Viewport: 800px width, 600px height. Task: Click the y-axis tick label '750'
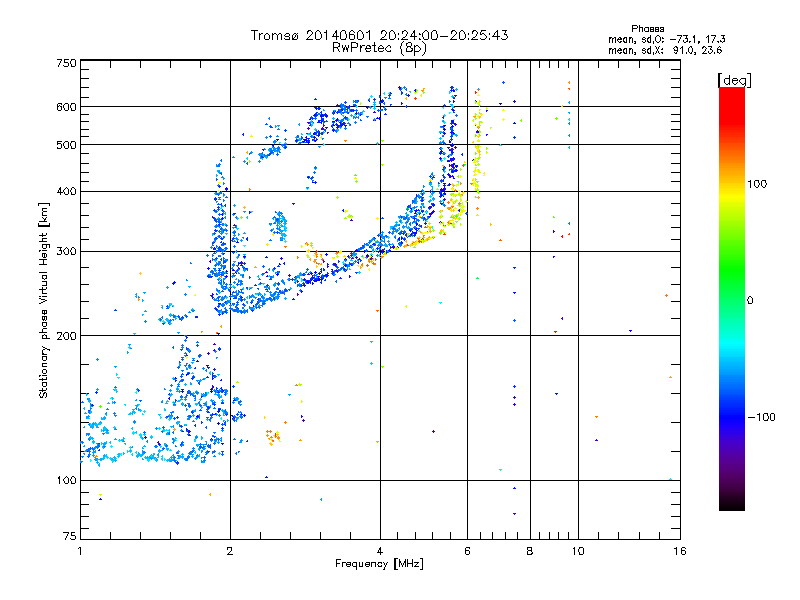point(66,63)
